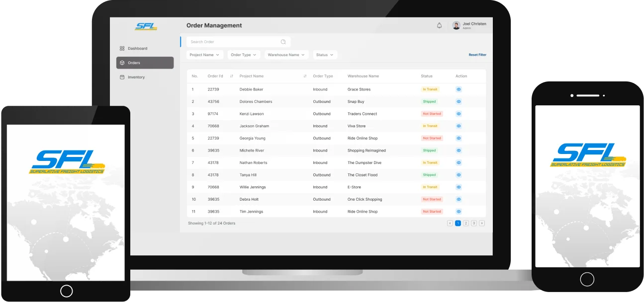Click Joel Christen's profile avatar
Image resolution: width=644 pixels, height=302 pixels.
point(456,26)
